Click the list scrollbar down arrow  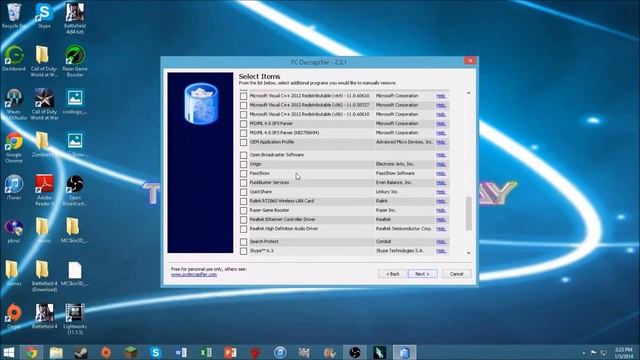469,253
